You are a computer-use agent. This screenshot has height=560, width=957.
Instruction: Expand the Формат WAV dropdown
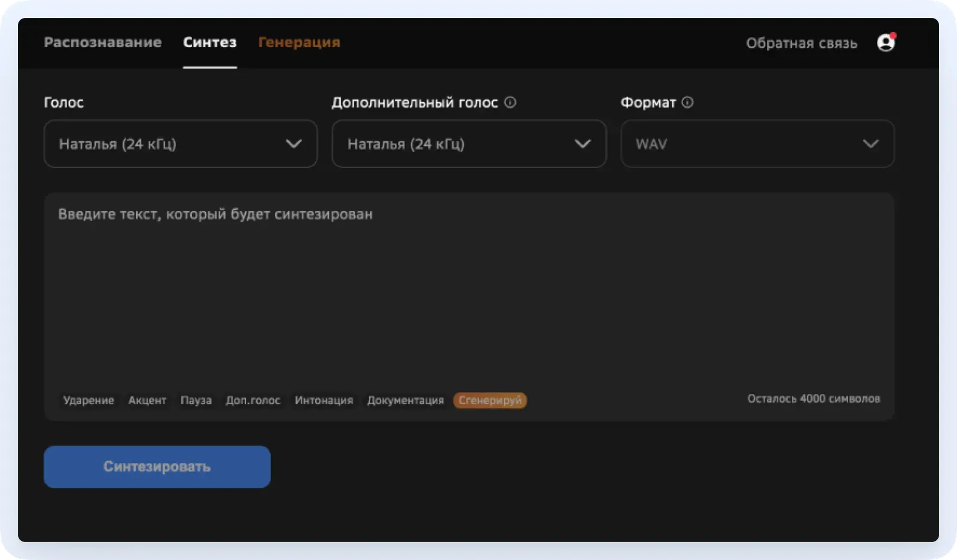pyautogui.click(x=757, y=143)
